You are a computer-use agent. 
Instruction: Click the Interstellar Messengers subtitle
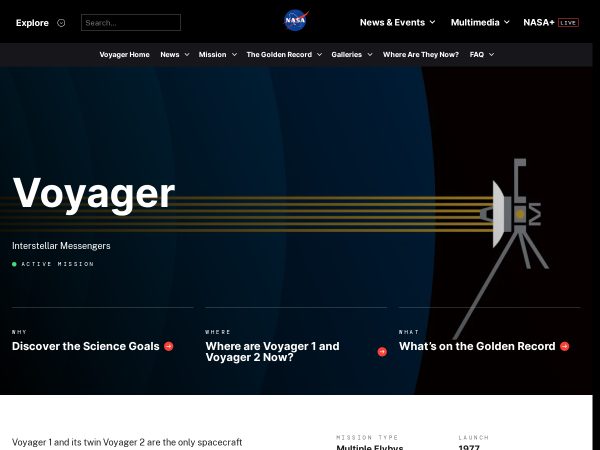pyautogui.click(x=61, y=246)
